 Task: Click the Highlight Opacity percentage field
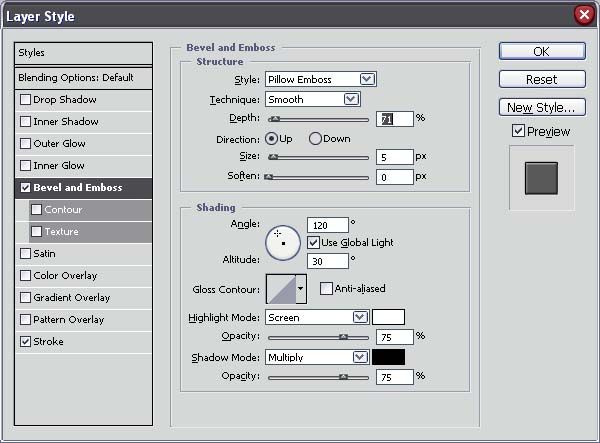point(395,337)
